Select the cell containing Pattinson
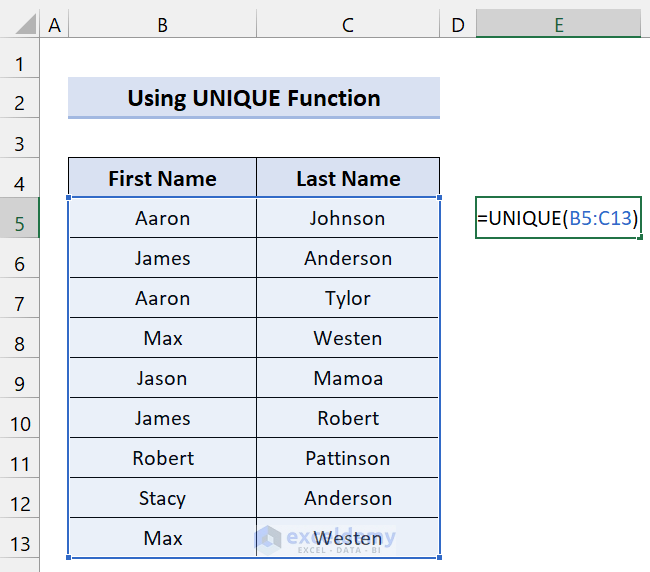This screenshot has height=572, width=650. click(x=347, y=459)
